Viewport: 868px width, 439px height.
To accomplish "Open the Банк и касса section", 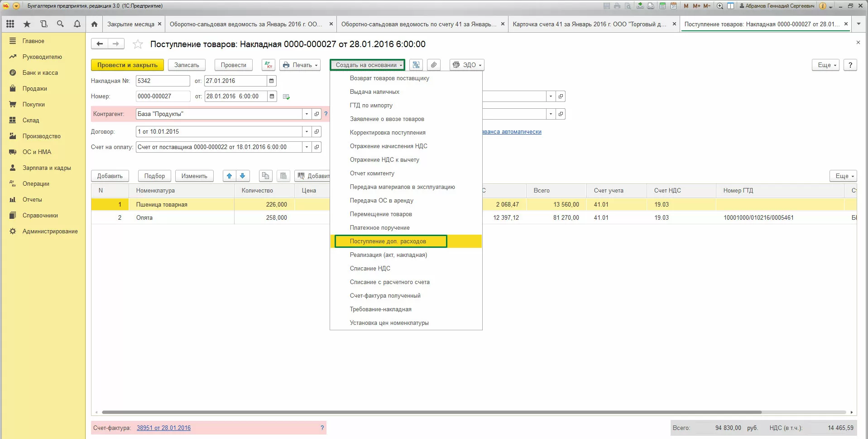I will click(x=40, y=72).
